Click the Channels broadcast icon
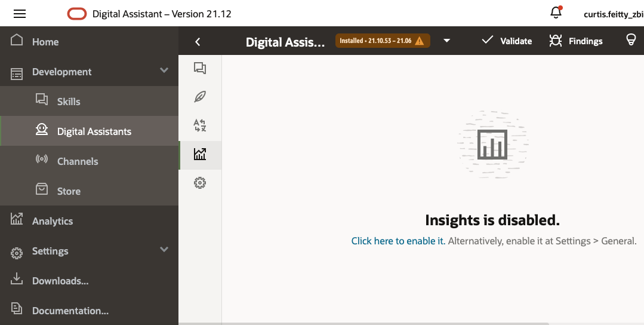Viewport: 644px width, 325px height. coord(42,159)
